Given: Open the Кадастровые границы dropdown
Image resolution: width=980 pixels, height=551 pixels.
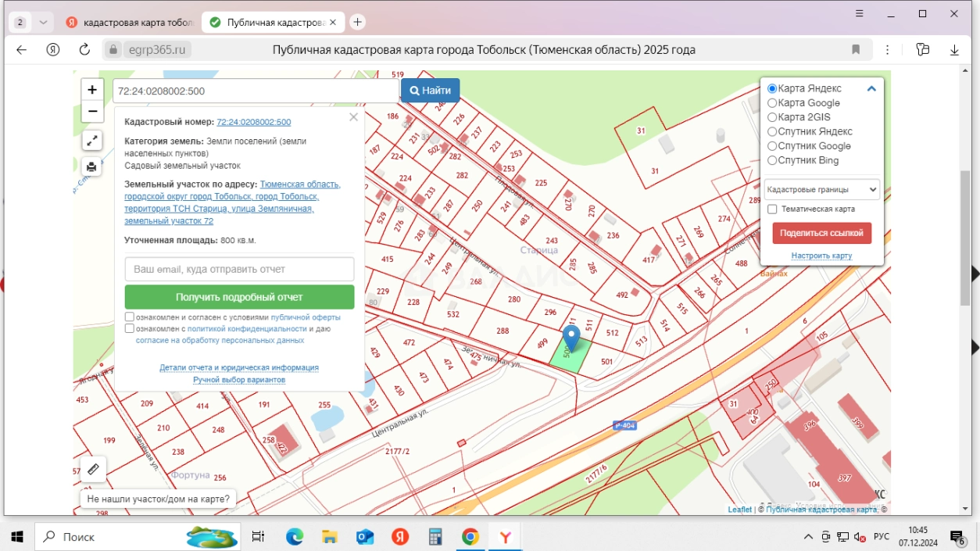Looking at the screenshot, I should click(821, 189).
